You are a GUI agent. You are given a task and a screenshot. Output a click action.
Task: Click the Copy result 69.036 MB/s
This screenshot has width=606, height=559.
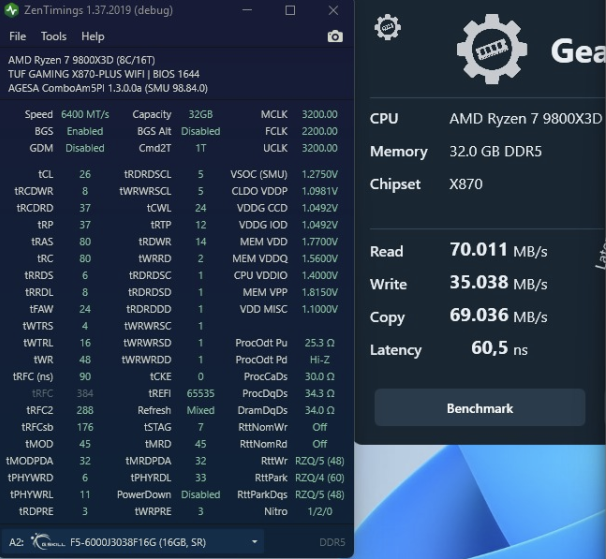[498, 315]
